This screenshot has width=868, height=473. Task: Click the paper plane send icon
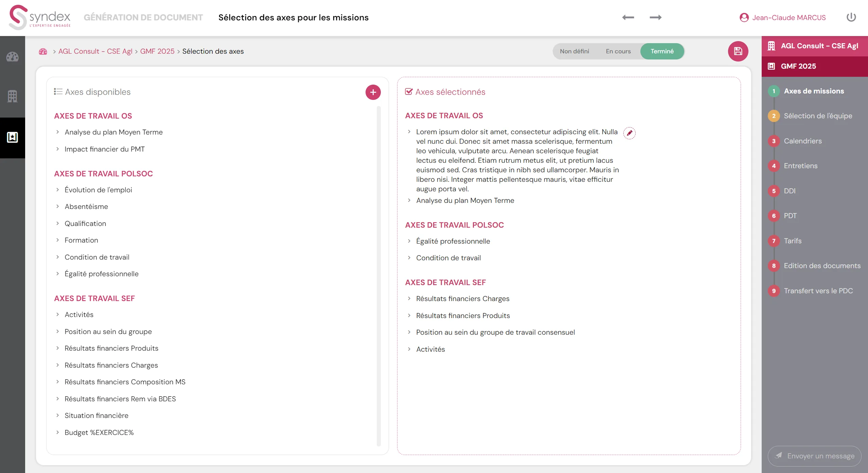[779, 455]
